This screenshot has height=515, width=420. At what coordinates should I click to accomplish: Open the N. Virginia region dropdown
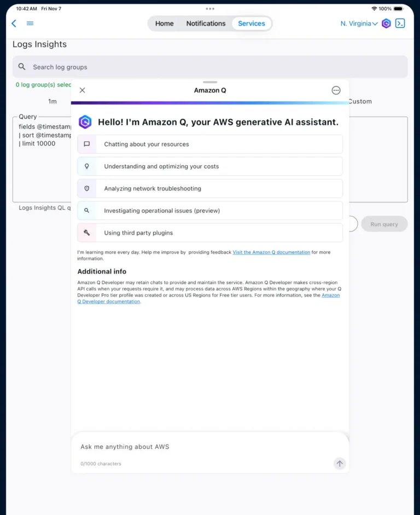tap(359, 24)
